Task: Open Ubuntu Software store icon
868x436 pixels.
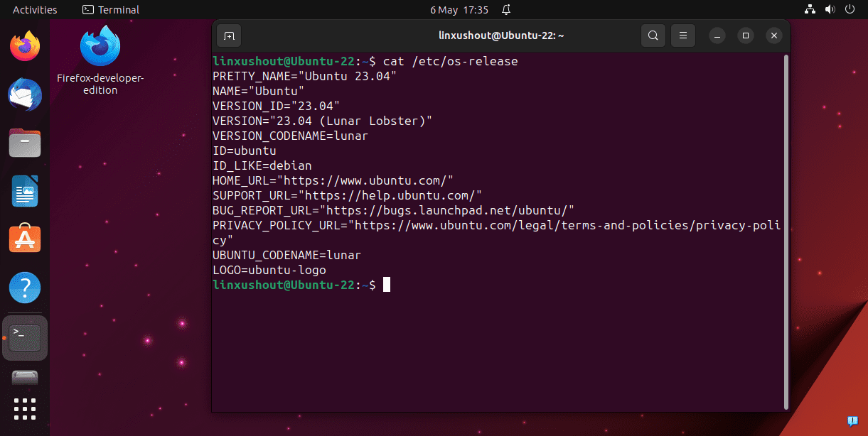Action: point(25,239)
